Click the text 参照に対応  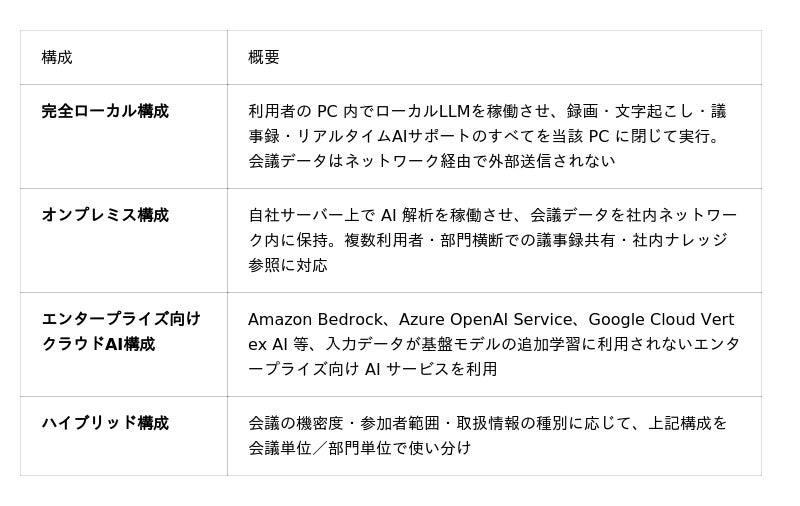tap(288, 265)
